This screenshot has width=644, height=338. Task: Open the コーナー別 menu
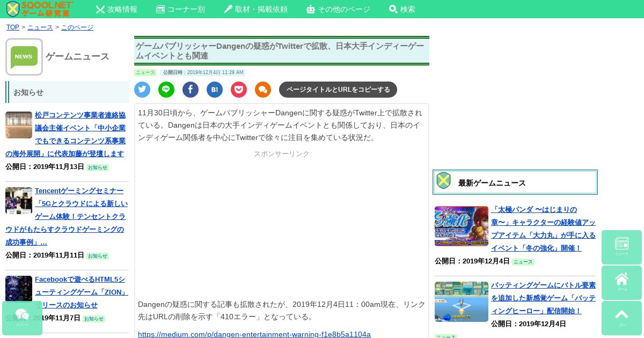[x=180, y=9]
